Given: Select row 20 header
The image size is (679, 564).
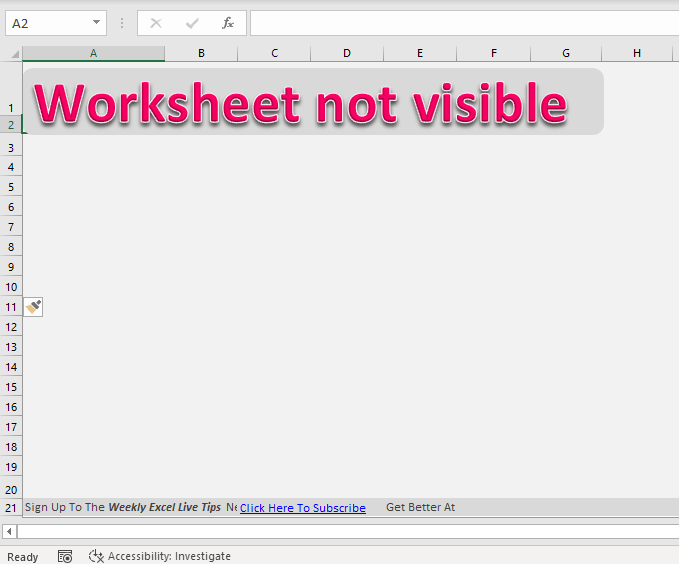Looking at the screenshot, I should click(11, 488).
